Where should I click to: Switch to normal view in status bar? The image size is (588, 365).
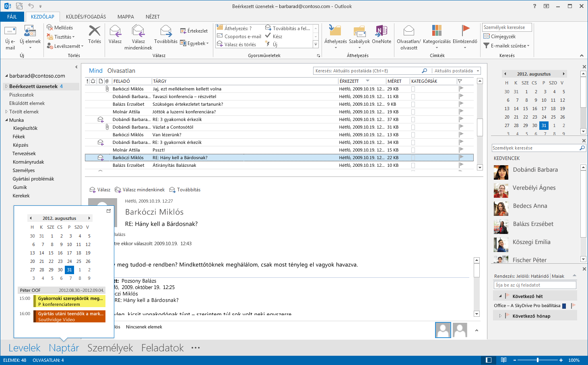[489, 360]
